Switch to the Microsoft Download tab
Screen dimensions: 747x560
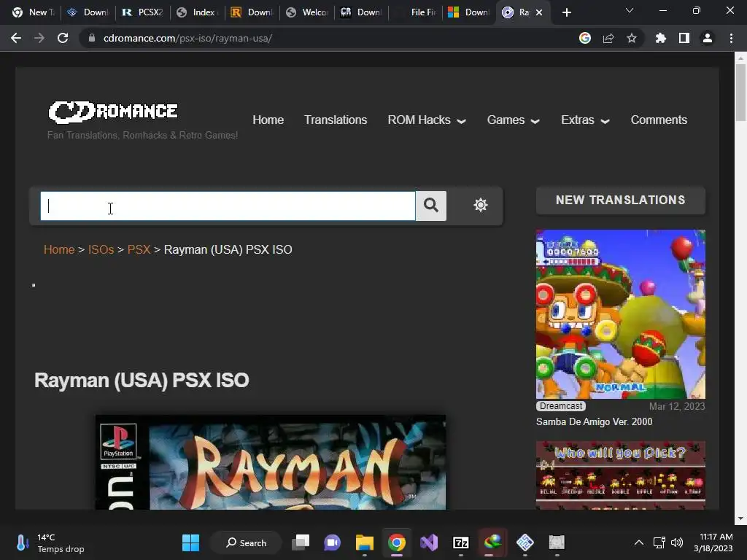469,12
